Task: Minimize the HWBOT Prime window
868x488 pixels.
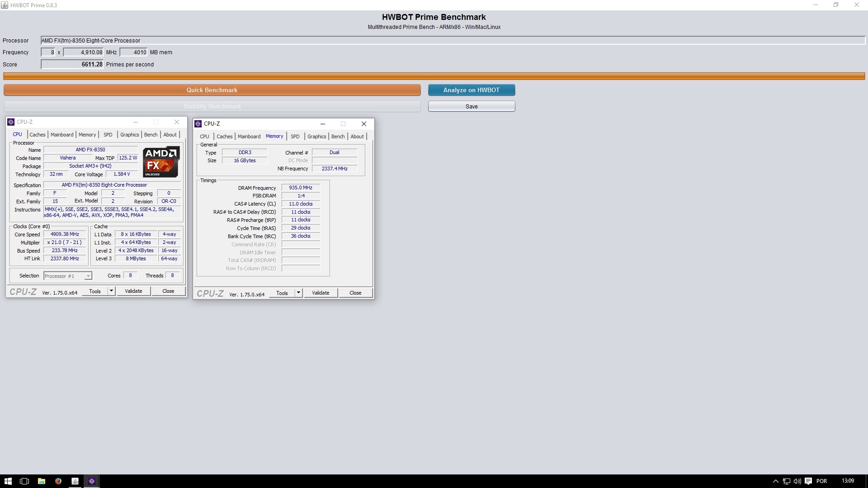Action: [x=816, y=5]
